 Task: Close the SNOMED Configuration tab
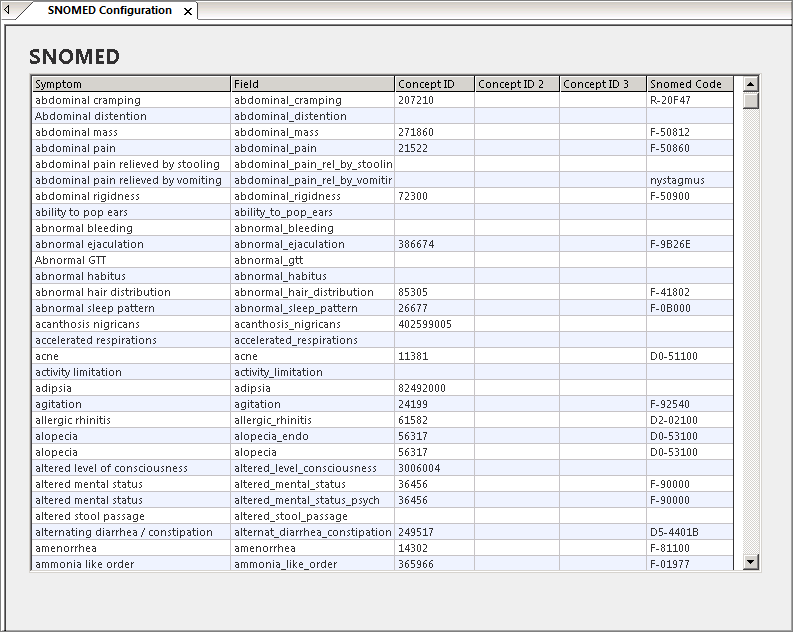(x=188, y=11)
